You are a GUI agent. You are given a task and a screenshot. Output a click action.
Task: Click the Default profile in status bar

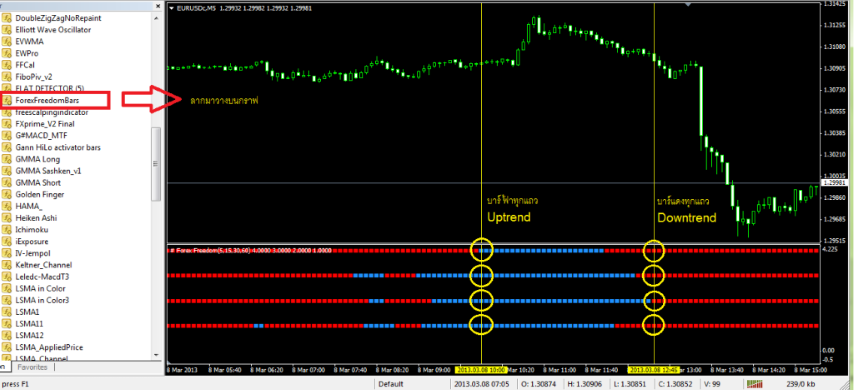pyautogui.click(x=391, y=384)
